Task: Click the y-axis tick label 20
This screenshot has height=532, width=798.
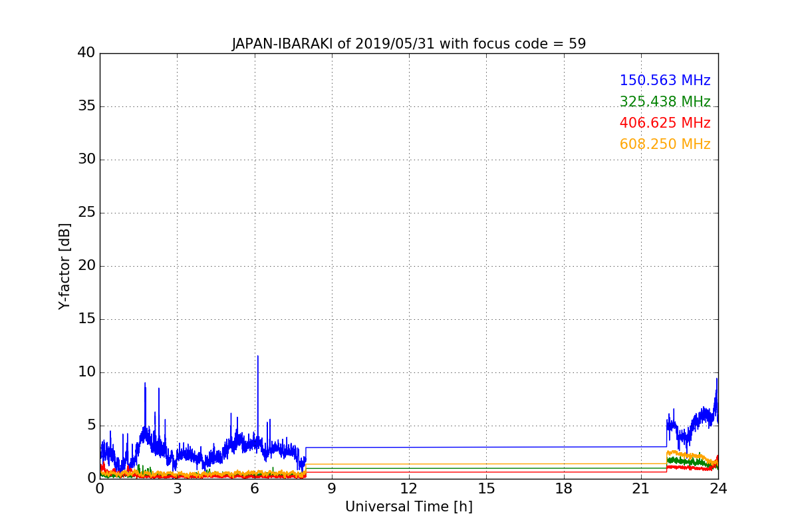Action: [x=86, y=266]
